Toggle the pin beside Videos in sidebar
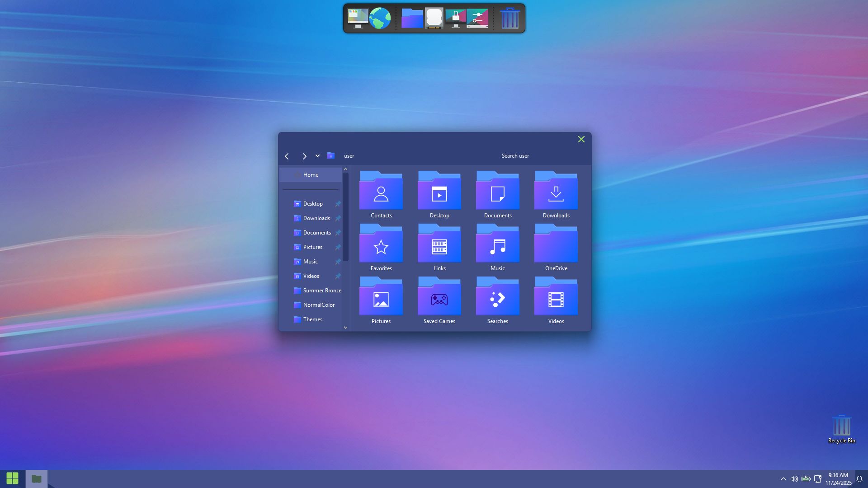Viewport: 868px width, 488px height. 338,276
